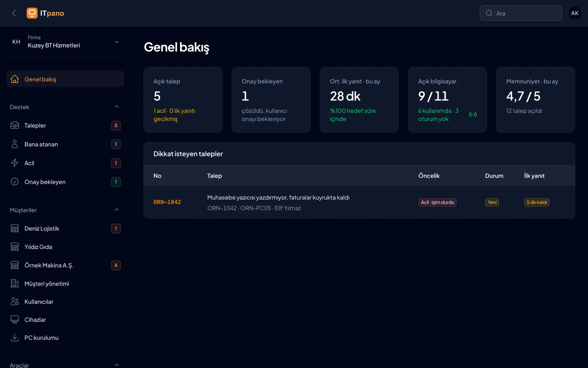Click the Örnek Makina count badge 4
Screen dimensions: 588x368
116,265
